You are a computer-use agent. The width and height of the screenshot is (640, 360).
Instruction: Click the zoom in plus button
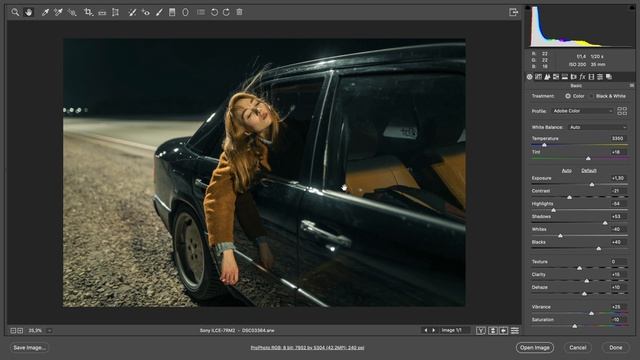[x=20, y=331]
